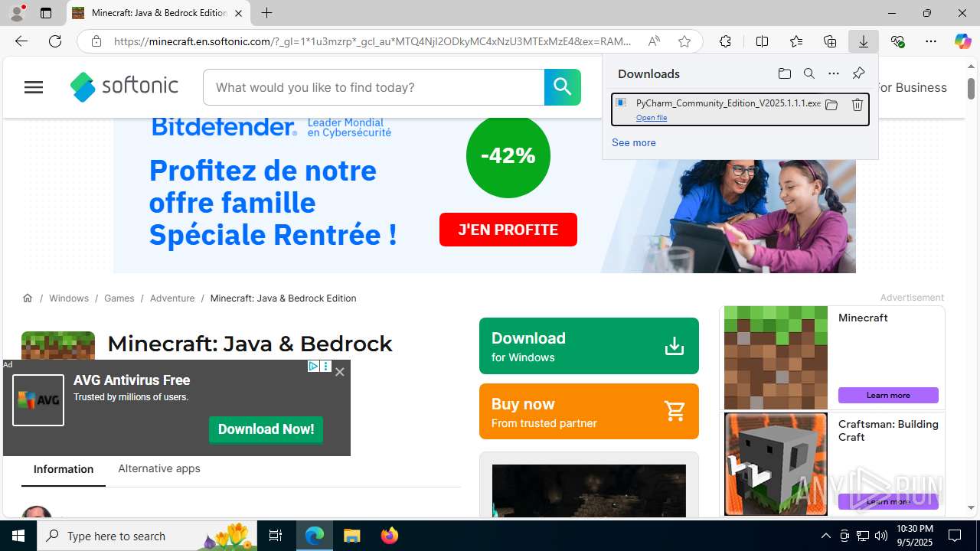Viewport: 980px width, 551px height.
Task: Open Settings and more menu
Action: (x=931, y=41)
